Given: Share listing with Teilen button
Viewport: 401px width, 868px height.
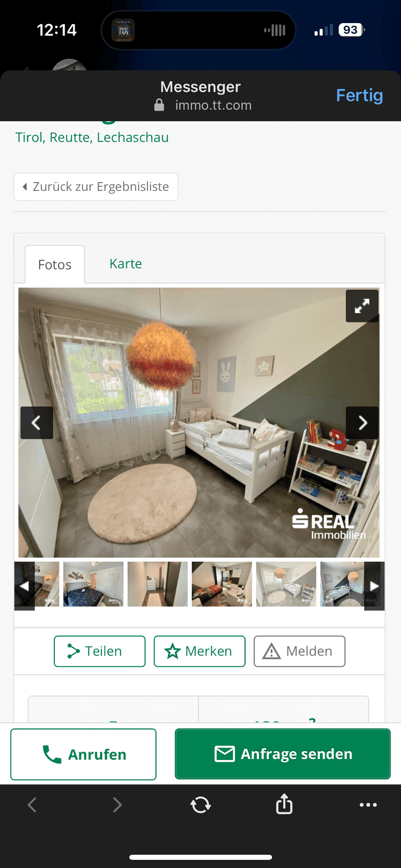Looking at the screenshot, I should pyautogui.click(x=100, y=651).
